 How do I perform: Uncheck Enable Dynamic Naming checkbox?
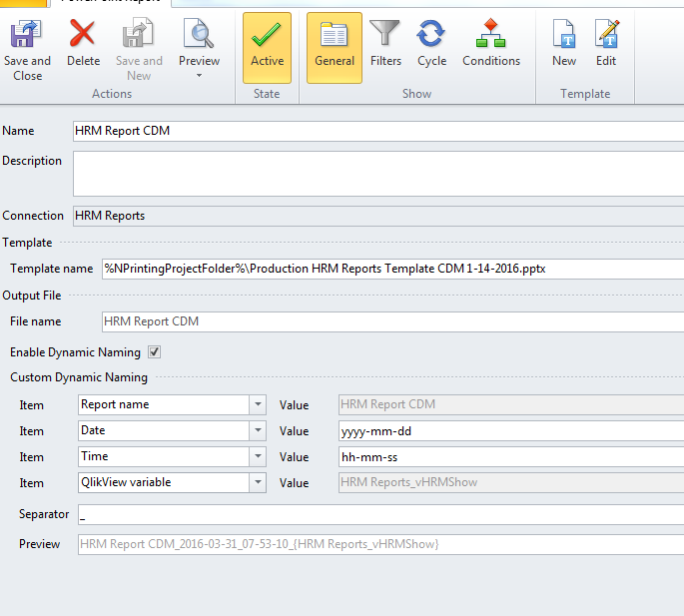[x=155, y=351]
